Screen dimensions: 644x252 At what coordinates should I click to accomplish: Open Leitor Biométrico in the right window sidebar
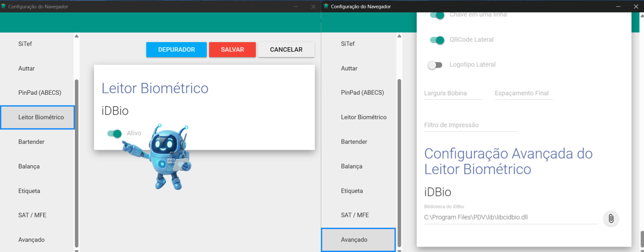coord(363,117)
